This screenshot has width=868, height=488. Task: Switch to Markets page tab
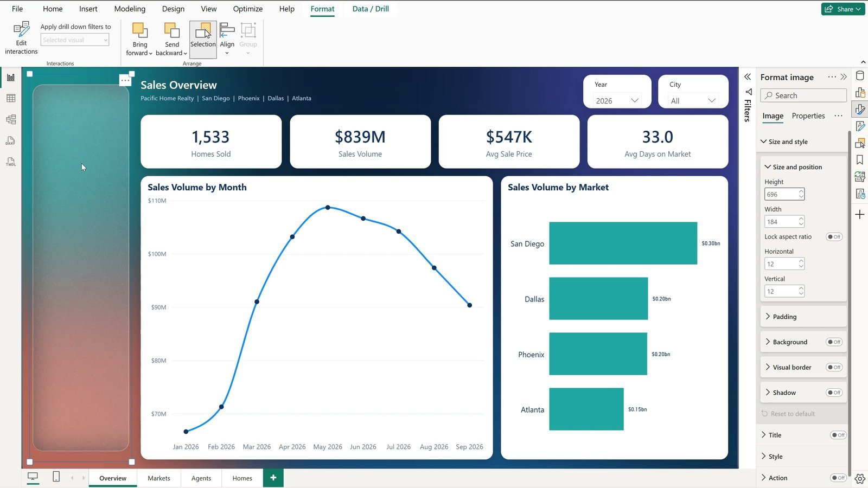pyautogui.click(x=159, y=478)
